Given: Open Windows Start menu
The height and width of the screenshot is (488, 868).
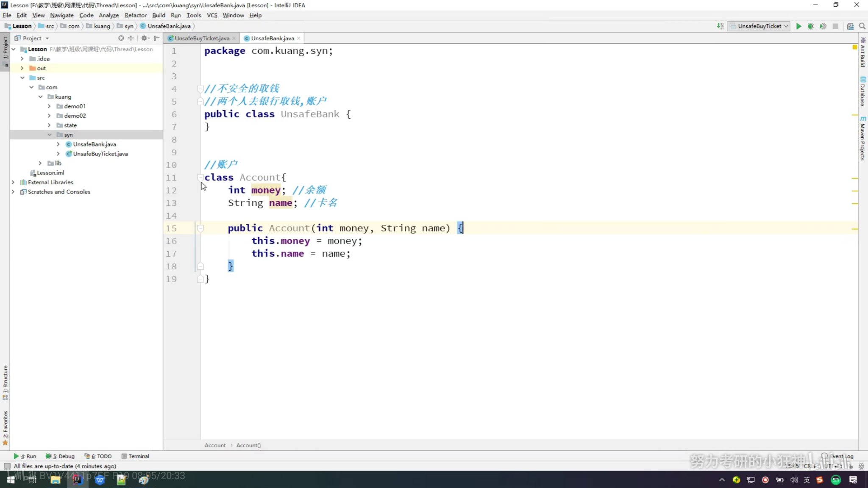Looking at the screenshot, I should point(11,480).
